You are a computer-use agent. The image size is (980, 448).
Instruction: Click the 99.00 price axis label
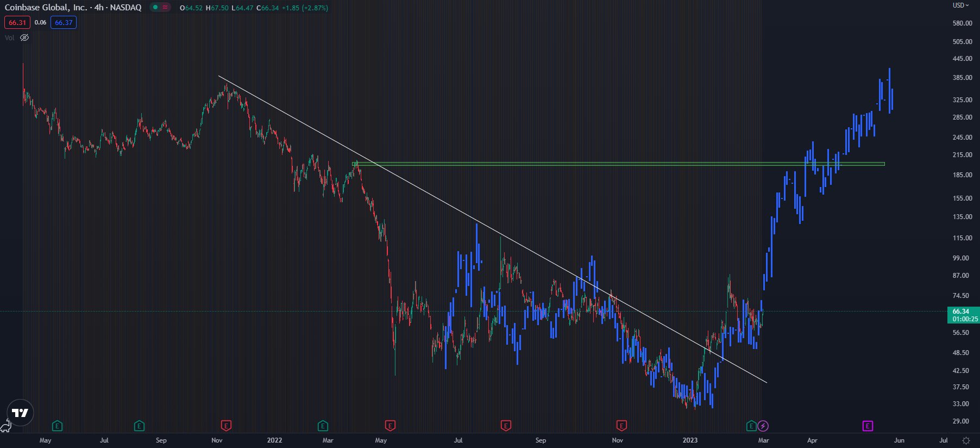tap(960, 258)
